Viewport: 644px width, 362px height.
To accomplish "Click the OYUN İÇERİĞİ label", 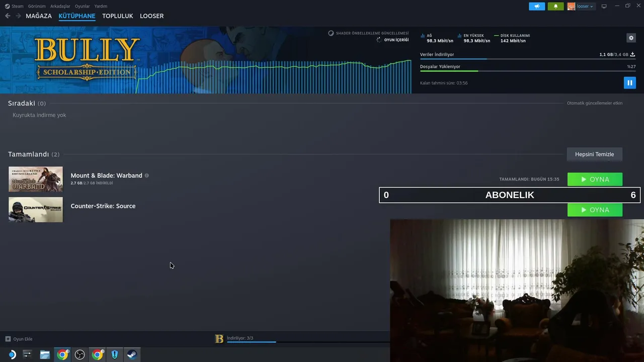I will point(396,40).
